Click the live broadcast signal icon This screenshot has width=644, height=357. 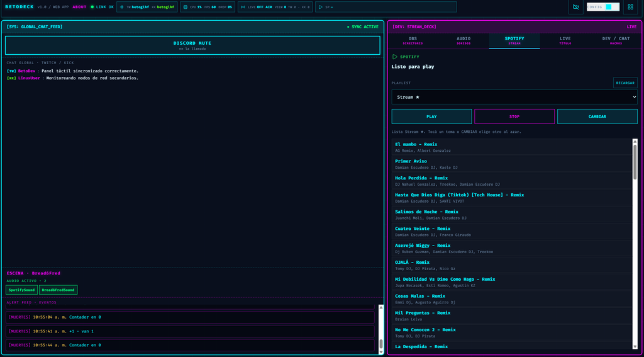(x=243, y=7)
